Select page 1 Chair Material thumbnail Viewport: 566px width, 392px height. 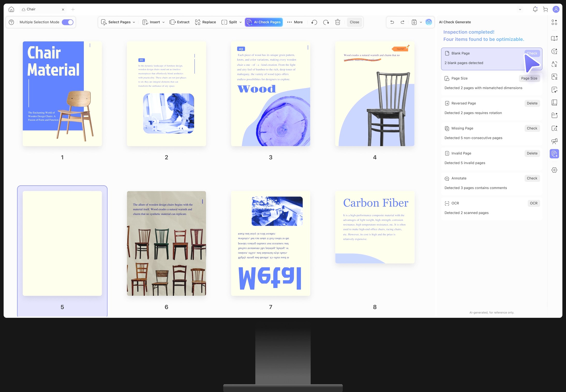[62, 94]
